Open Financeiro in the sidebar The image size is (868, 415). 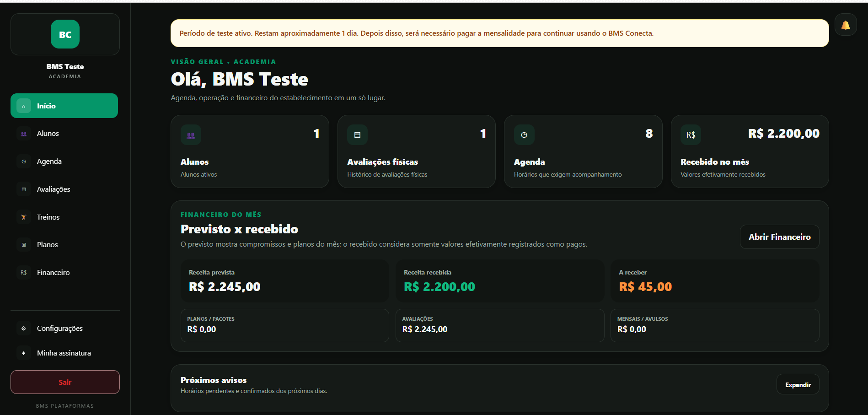point(64,273)
